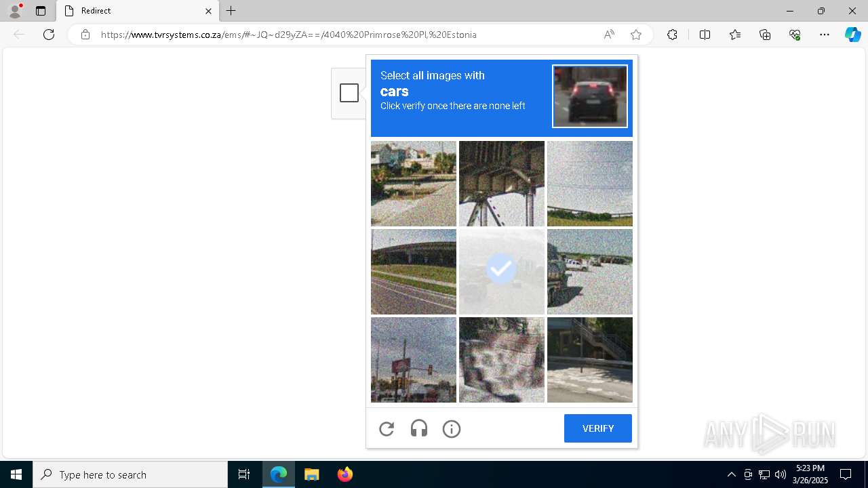Open the Collections icon
The width and height of the screenshot is (868, 488).
click(x=765, y=35)
